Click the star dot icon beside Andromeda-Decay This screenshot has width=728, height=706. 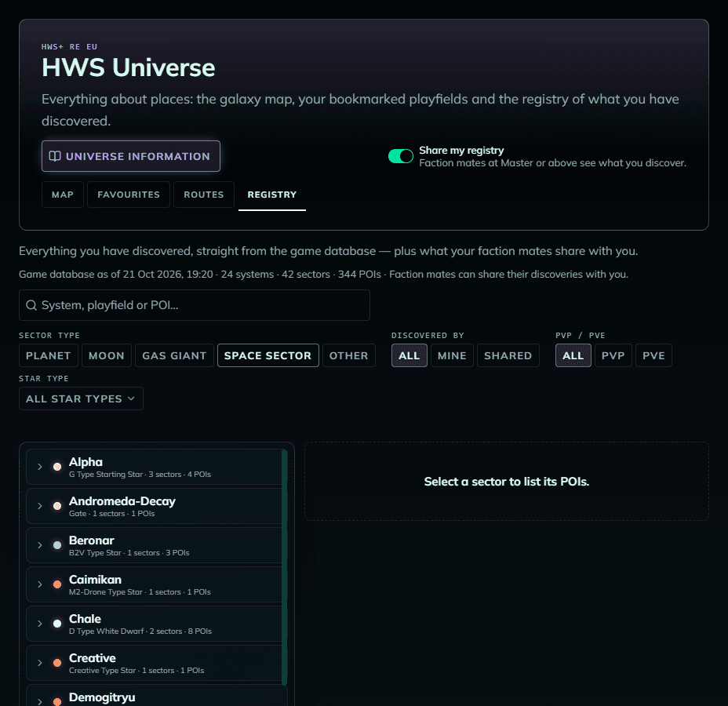pyautogui.click(x=57, y=506)
